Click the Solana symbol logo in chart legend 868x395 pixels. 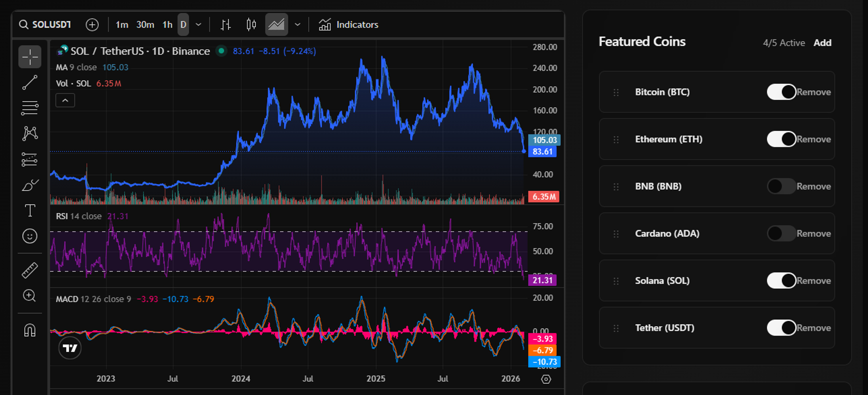(x=62, y=50)
